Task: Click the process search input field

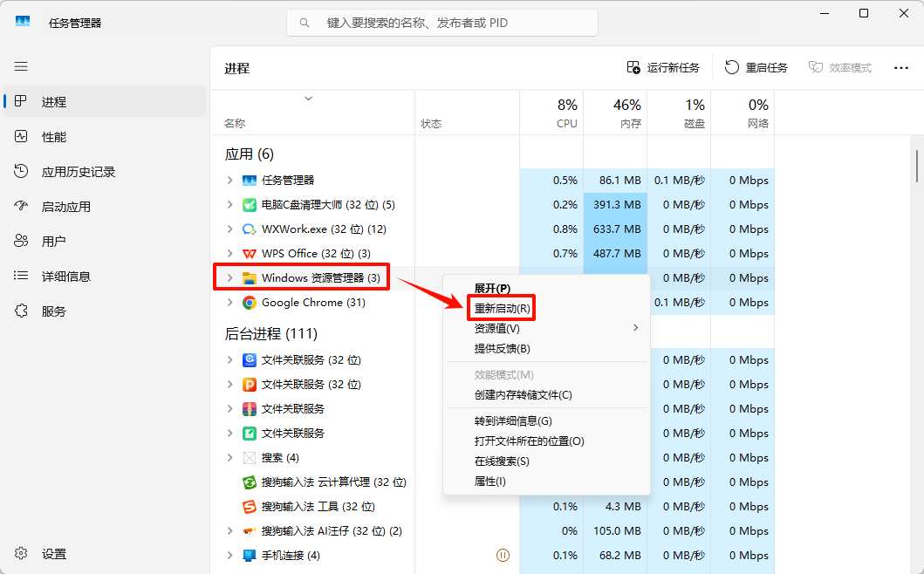Action: [442, 23]
